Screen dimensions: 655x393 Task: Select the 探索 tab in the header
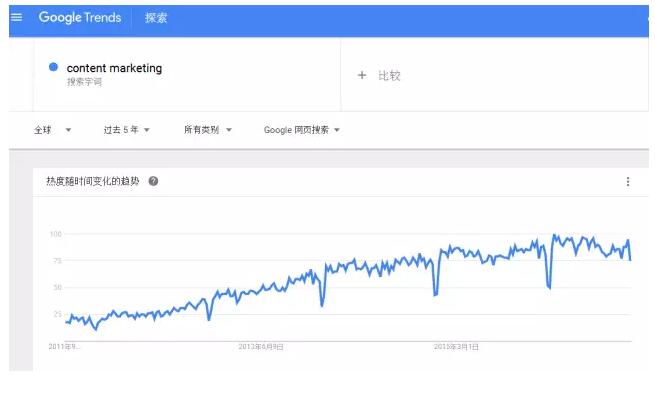(x=156, y=18)
